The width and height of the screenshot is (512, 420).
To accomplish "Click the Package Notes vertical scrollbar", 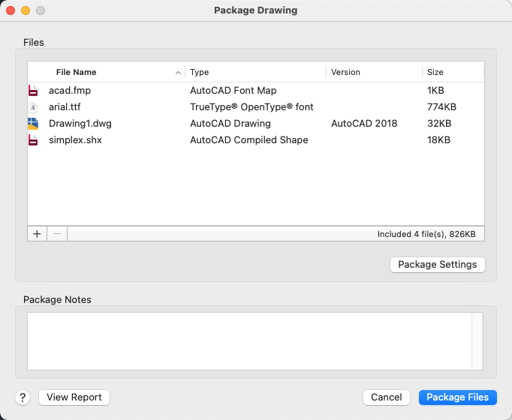I will point(477,341).
